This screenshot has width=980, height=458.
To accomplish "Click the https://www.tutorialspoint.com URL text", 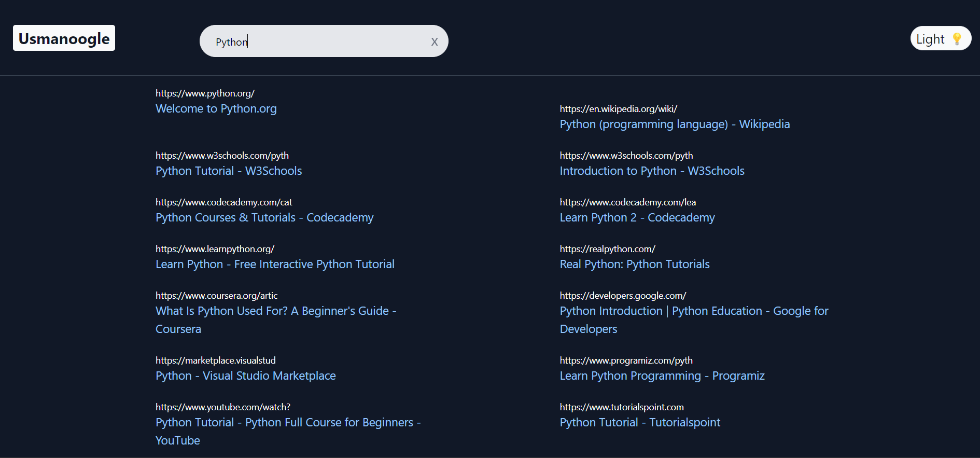I will click(x=622, y=407).
